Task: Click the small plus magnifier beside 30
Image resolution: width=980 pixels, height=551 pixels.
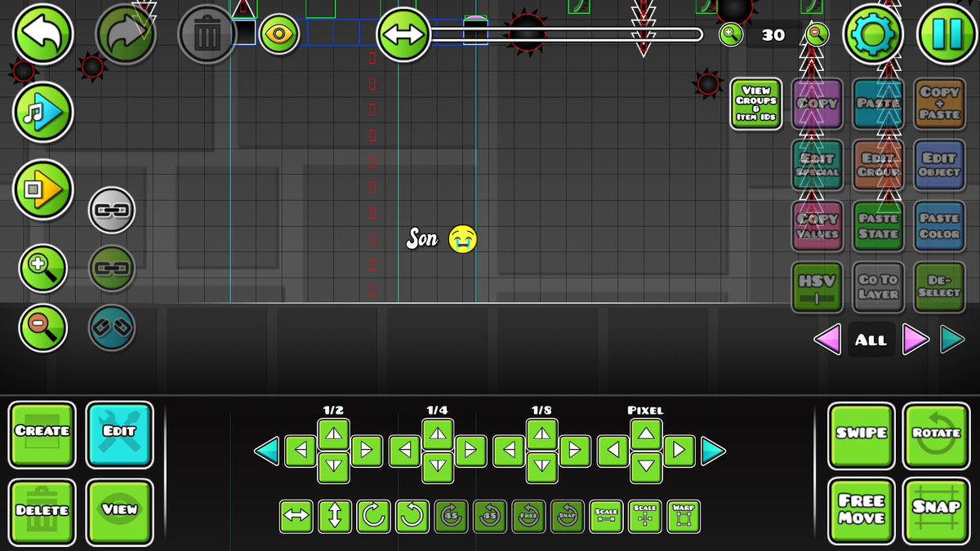Action: [730, 34]
